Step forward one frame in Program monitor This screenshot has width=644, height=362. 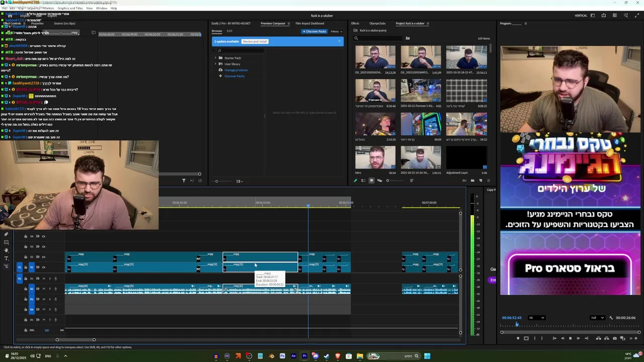578,338
